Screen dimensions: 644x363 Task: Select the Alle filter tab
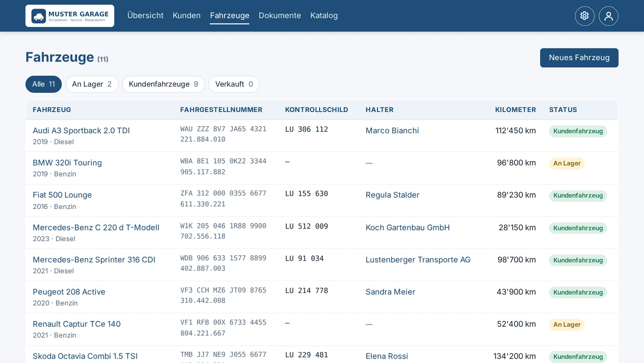[43, 84]
